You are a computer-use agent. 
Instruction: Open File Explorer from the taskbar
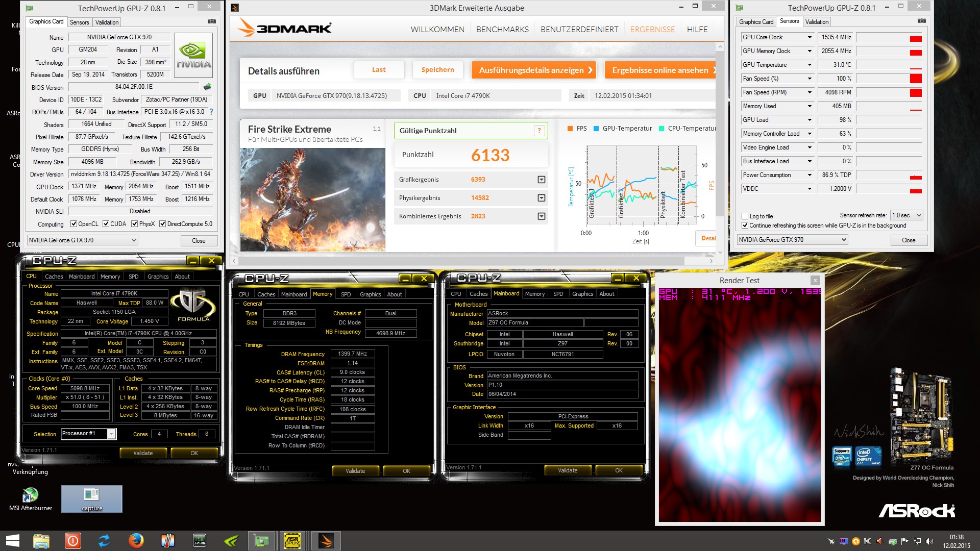coord(41,541)
